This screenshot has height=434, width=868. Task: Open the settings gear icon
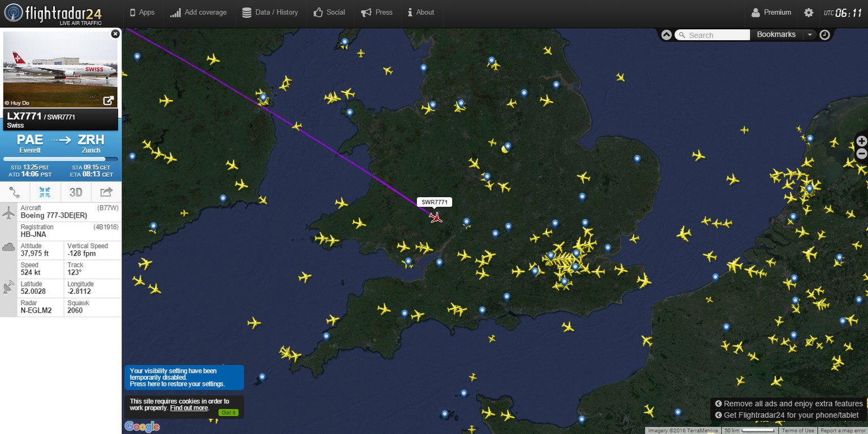(809, 12)
